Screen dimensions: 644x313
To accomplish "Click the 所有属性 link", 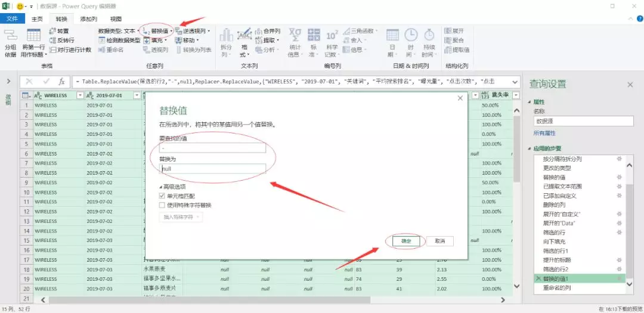I will coord(544,134).
